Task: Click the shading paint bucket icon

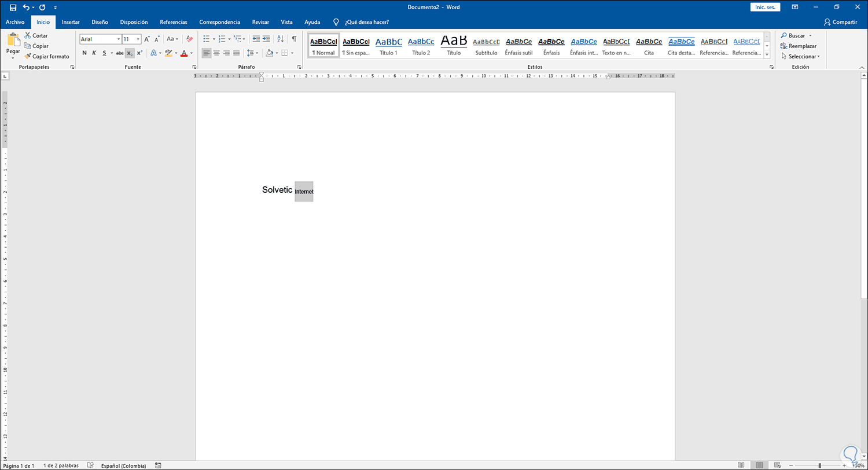Action: 269,53
